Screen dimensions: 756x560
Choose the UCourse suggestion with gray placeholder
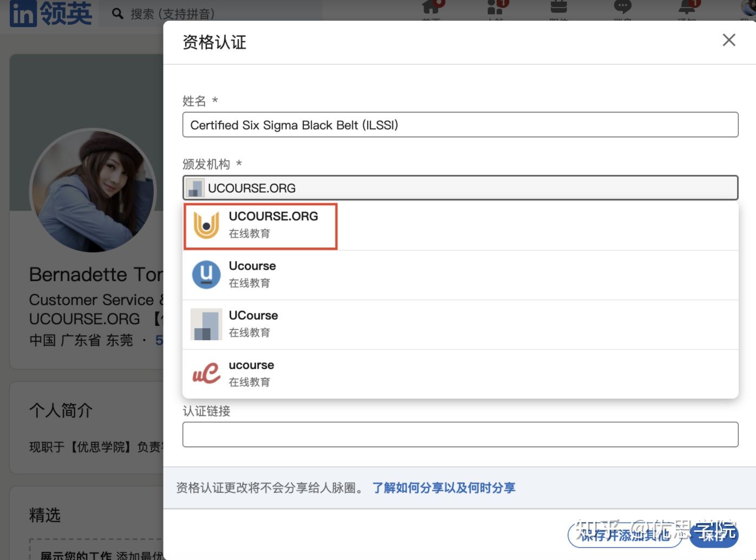[x=460, y=325]
